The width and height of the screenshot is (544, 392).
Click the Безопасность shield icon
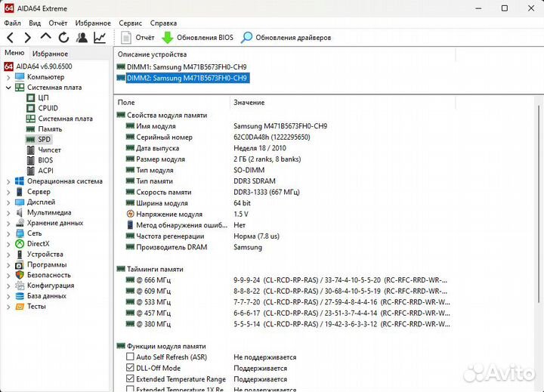coord(20,275)
